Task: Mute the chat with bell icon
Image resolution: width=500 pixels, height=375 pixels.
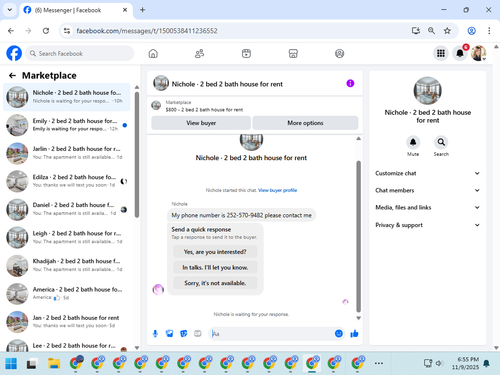Action: (413, 142)
